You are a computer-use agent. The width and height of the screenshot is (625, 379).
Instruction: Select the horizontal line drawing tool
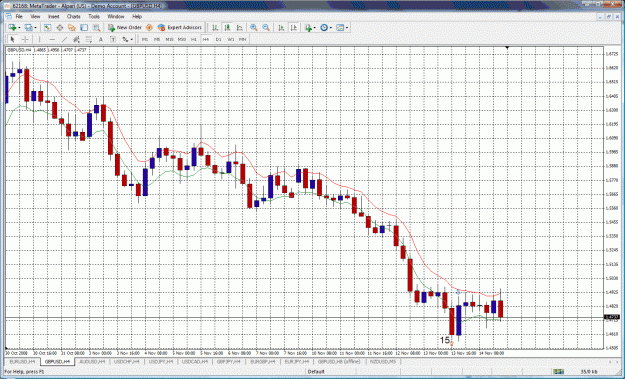(x=52, y=39)
